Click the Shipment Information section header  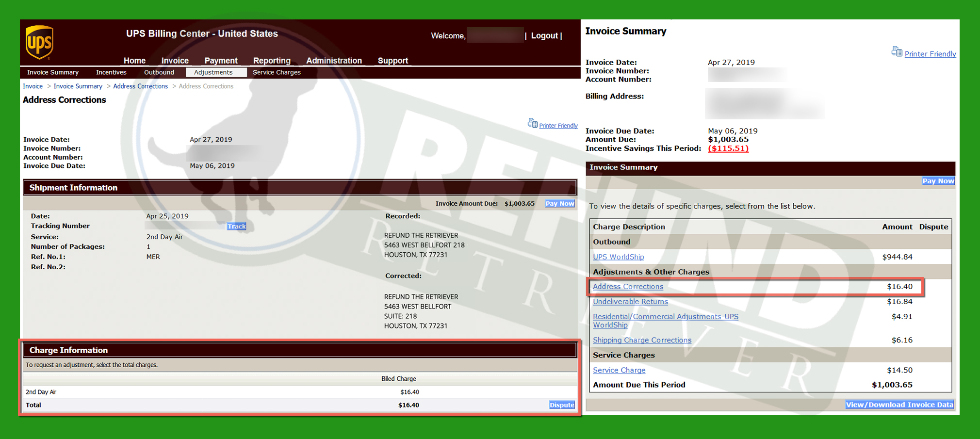coord(300,188)
